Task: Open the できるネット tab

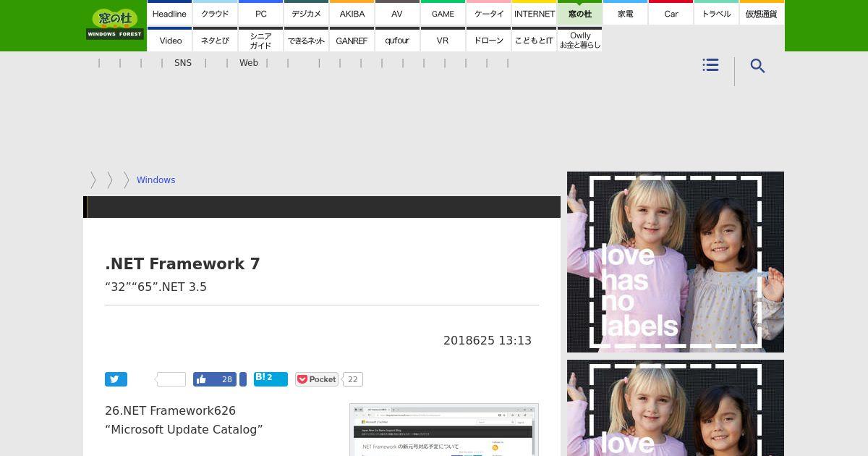Action: [306, 40]
